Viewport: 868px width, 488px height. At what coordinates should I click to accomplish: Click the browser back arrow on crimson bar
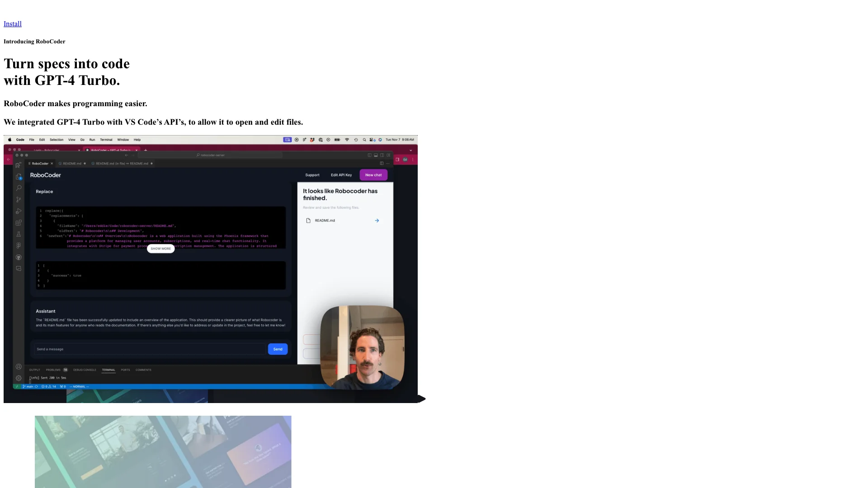[8, 160]
